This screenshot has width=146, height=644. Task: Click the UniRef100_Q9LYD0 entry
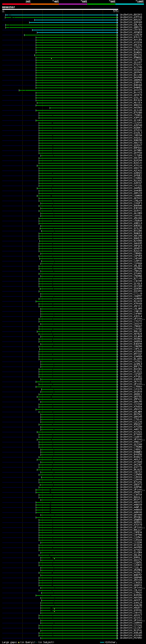click(131, 25)
